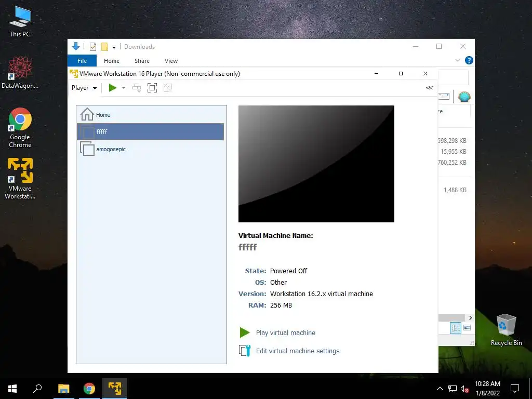Expand the Explorer ribbon chevron
Image resolution: width=532 pixels, height=399 pixels.
click(457, 60)
